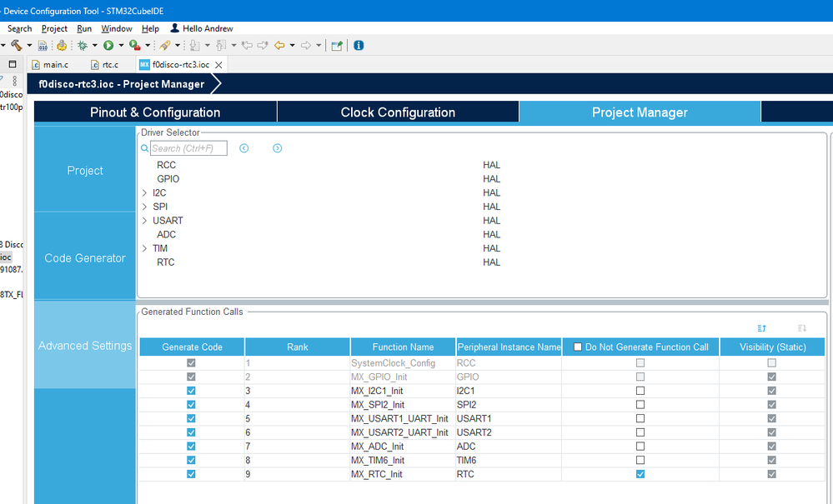Click HAL driver value for the RTC row
This screenshot has height=504, width=833.
[491, 262]
